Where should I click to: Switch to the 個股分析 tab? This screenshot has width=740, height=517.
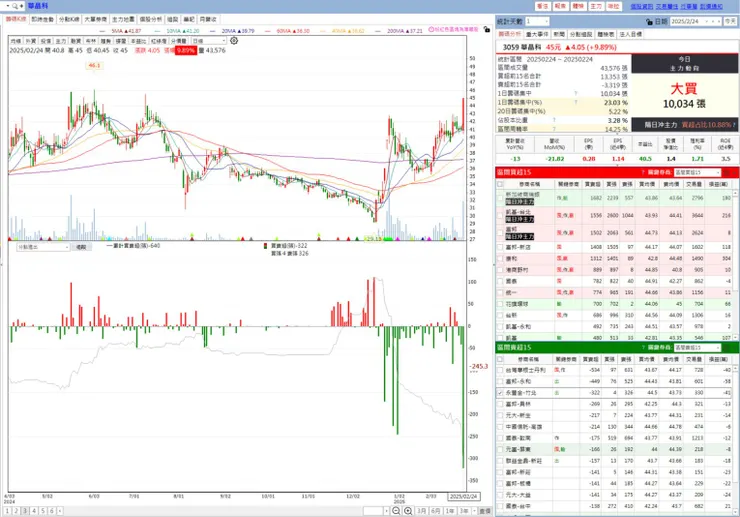coord(151,19)
